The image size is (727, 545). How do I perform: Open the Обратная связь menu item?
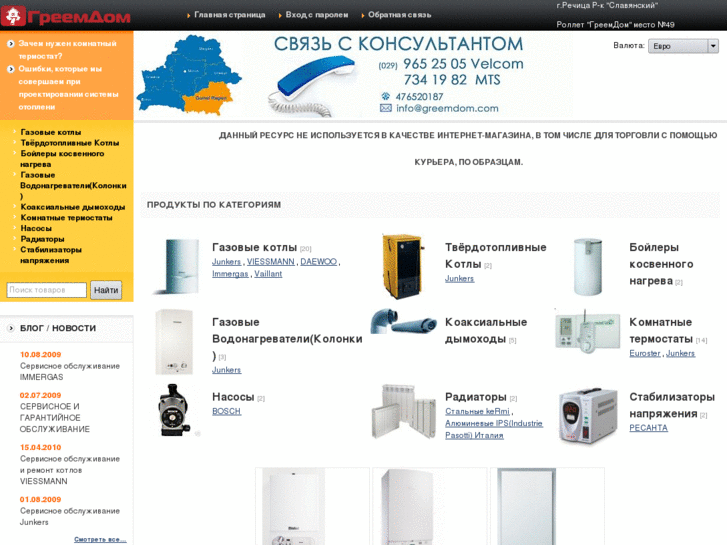(399, 15)
